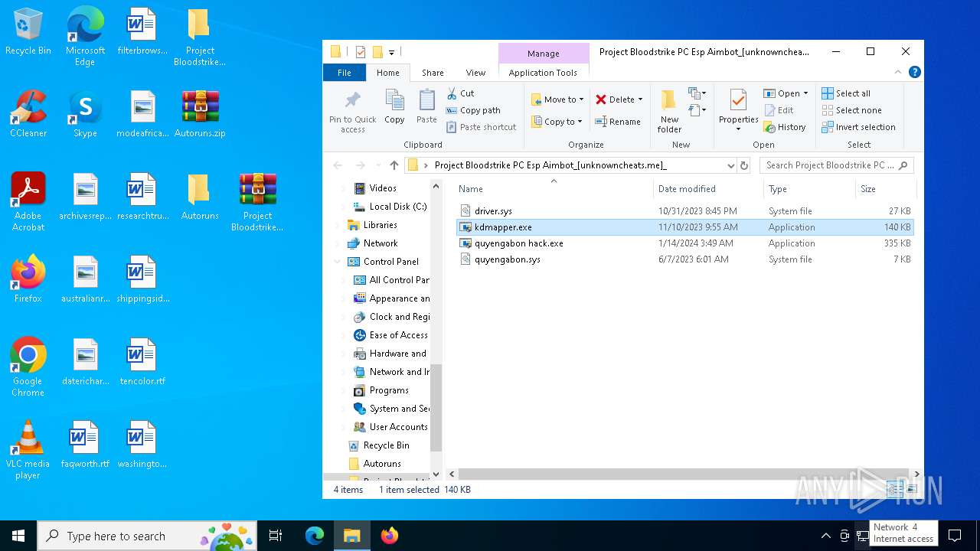Open Firefox from the taskbar
Image resolution: width=980 pixels, height=551 pixels.
click(x=389, y=536)
